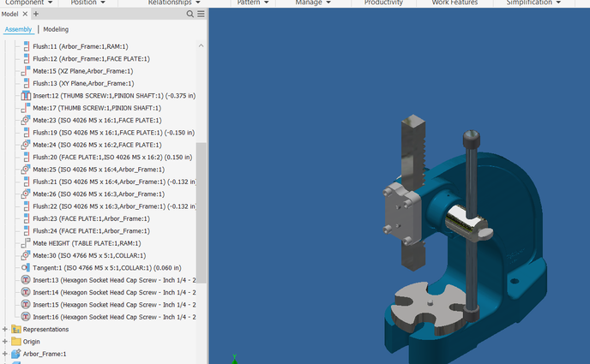Click the Insert:13 cap screw icon
Screen dimensions: 590x364
coord(26,280)
